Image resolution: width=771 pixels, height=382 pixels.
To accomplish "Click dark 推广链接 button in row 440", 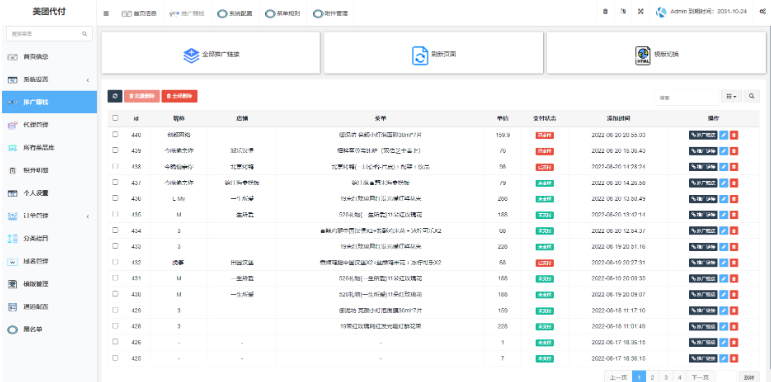I will point(703,135).
